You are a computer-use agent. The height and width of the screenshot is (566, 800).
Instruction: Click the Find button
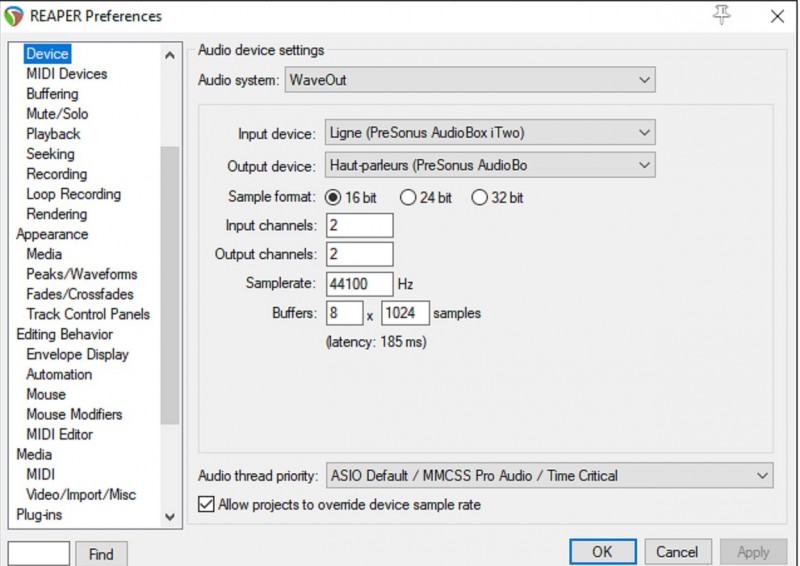coord(101,554)
